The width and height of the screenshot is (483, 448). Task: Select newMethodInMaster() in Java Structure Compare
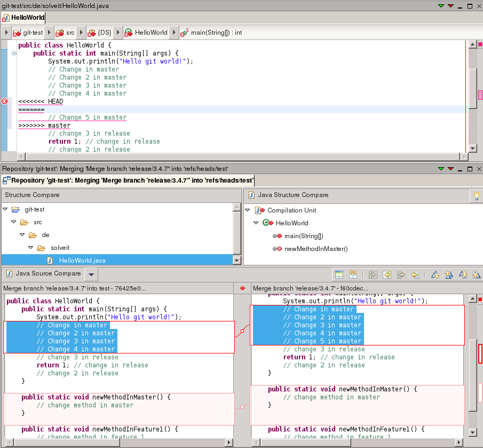pos(316,249)
